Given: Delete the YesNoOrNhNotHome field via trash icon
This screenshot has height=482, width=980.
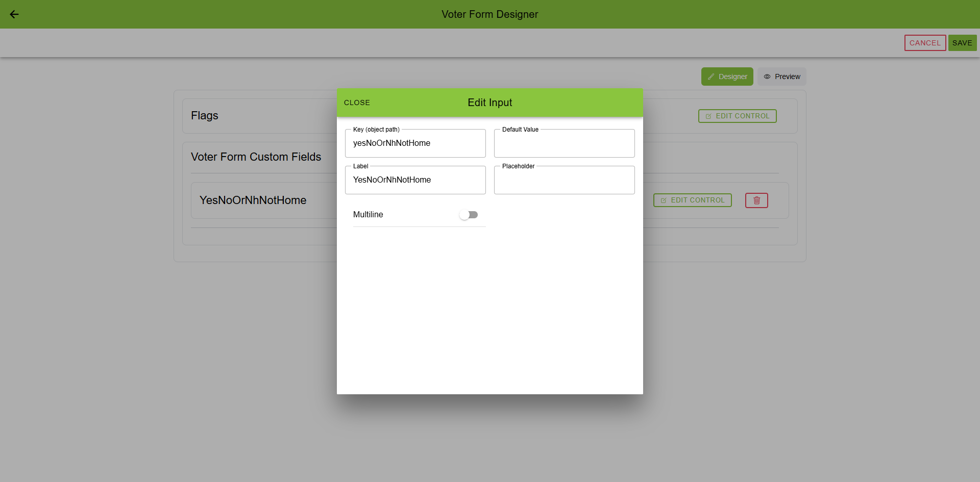Looking at the screenshot, I should tap(756, 200).
